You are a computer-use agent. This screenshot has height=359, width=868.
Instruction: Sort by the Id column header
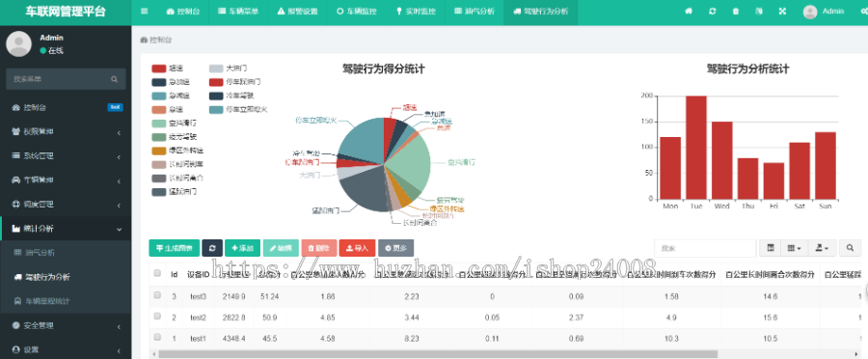click(174, 274)
